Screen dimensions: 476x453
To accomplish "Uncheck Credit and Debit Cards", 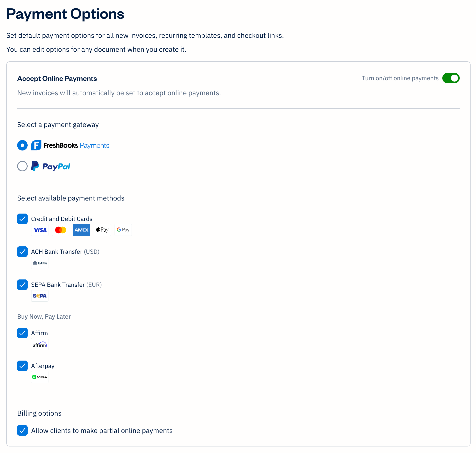I will [22, 219].
